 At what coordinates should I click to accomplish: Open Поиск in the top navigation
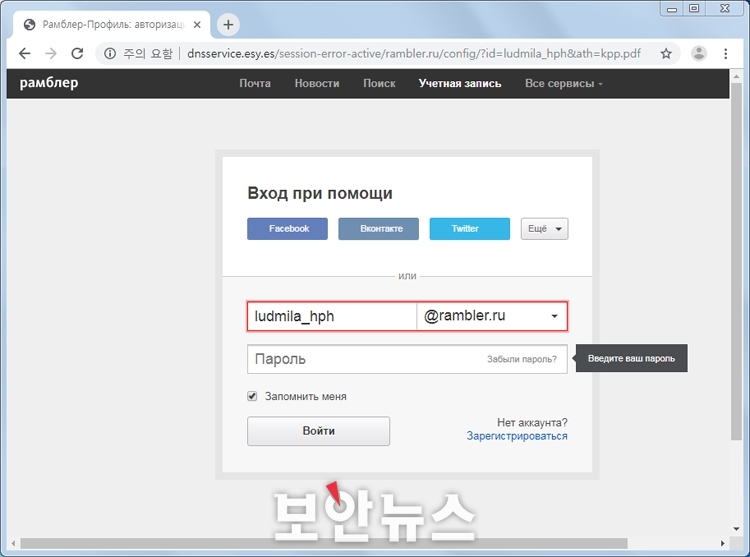point(379,83)
